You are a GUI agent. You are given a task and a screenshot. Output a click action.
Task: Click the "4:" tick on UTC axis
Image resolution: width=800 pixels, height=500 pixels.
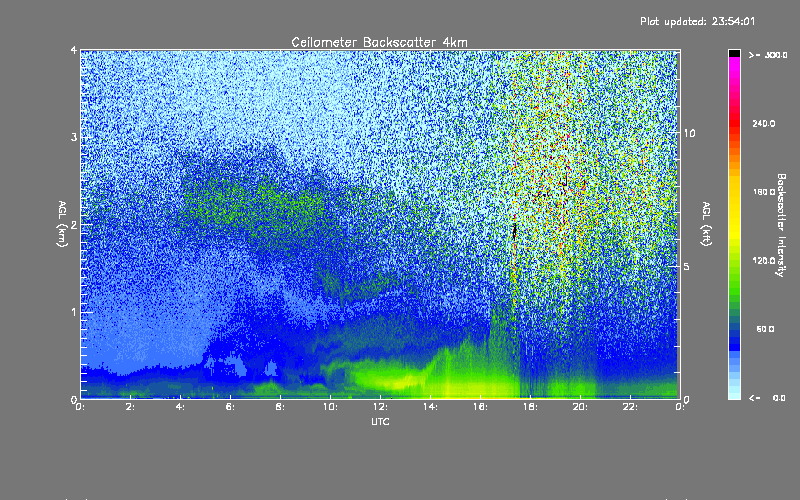coord(180,407)
